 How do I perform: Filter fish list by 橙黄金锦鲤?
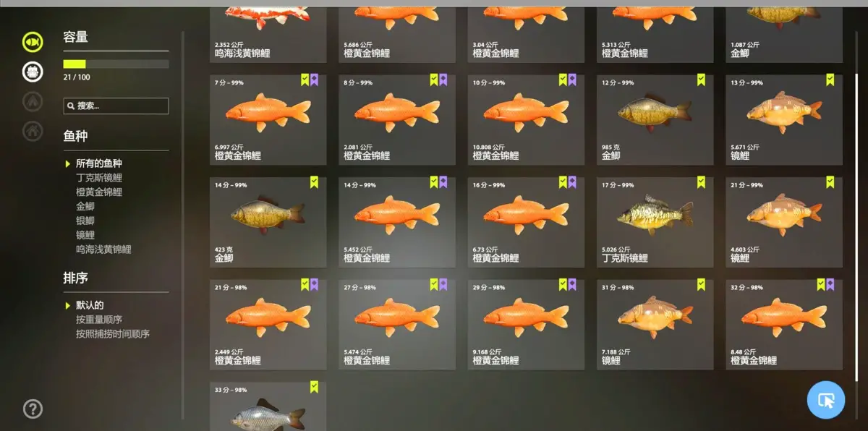pyautogui.click(x=98, y=192)
